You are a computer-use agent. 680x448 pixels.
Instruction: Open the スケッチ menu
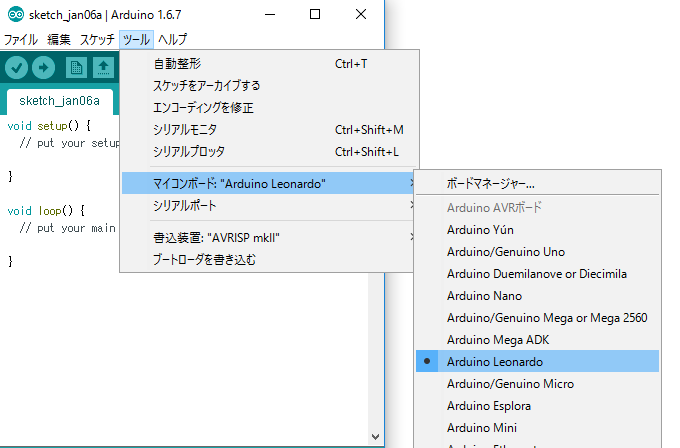point(97,39)
